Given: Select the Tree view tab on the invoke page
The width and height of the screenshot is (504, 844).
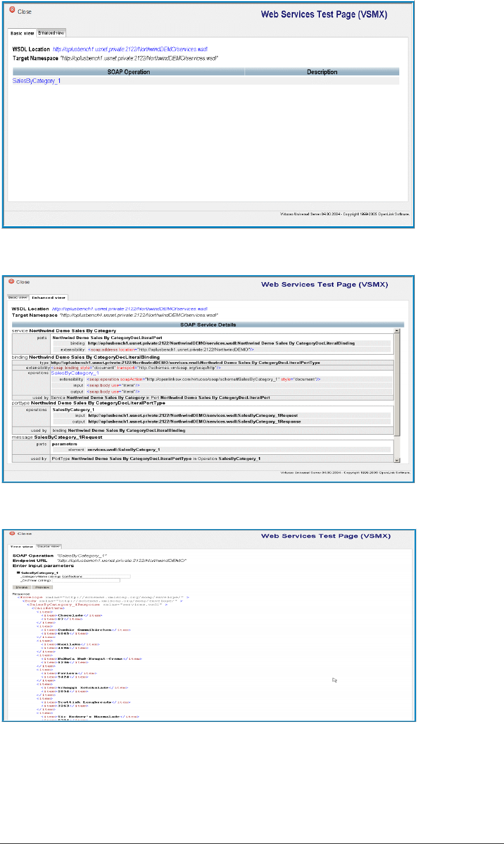Looking at the screenshot, I should [23, 546].
